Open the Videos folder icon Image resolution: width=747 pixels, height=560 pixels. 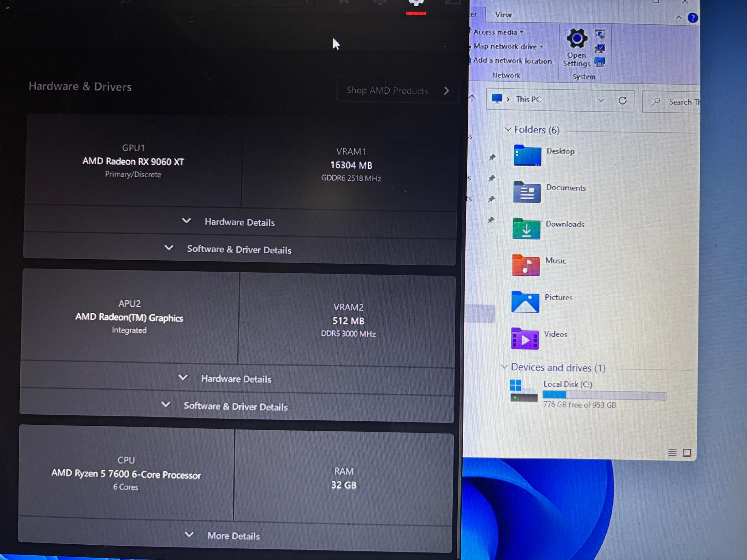pyautogui.click(x=525, y=339)
